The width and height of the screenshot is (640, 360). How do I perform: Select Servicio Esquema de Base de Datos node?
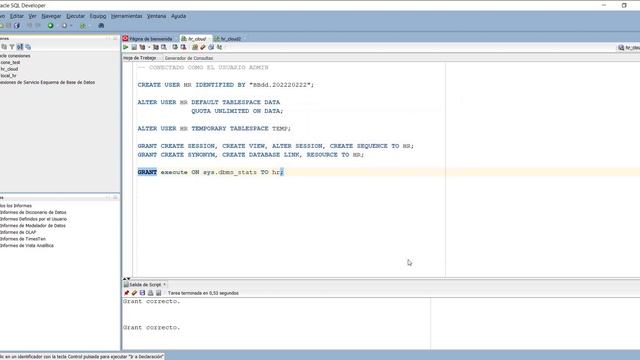click(47, 82)
